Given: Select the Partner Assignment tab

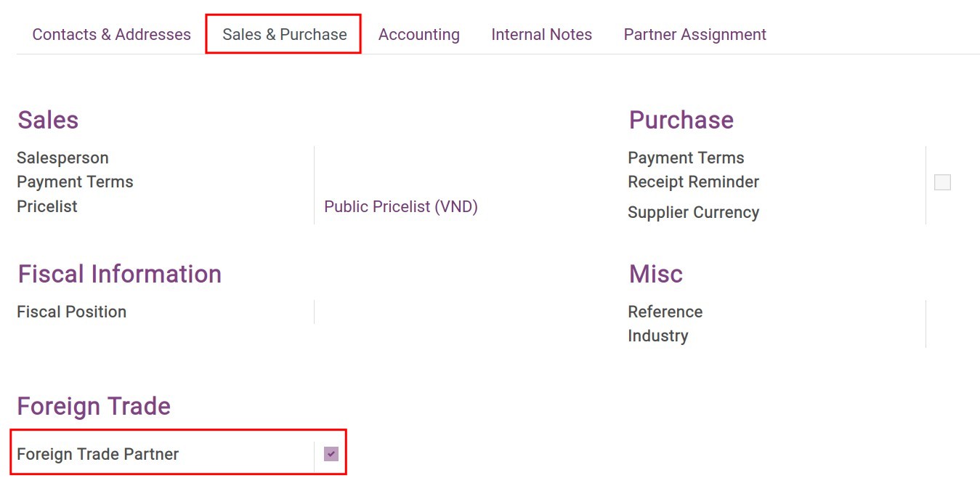Looking at the screenshot, I should pyautogui.click(x=694, y=34).
